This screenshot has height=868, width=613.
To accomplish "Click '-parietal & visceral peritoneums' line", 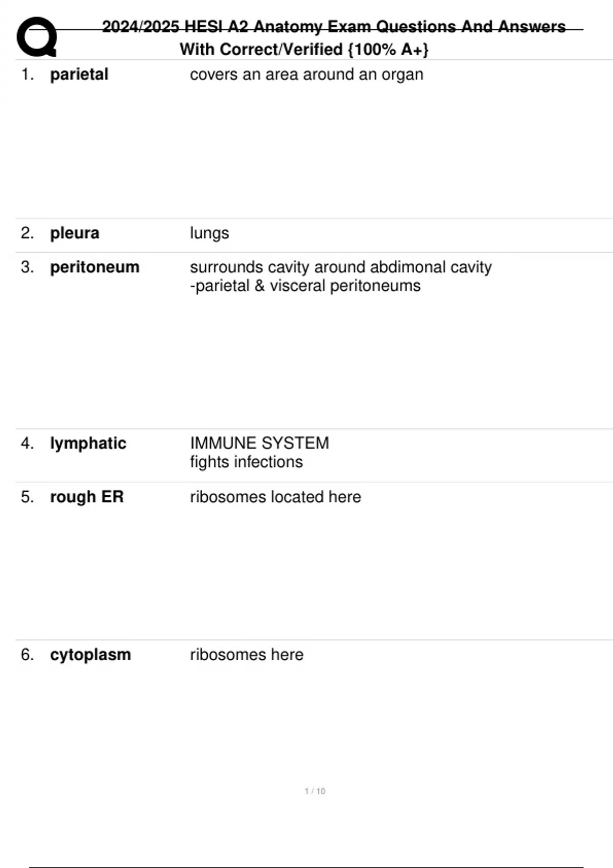I will (305, 286).
